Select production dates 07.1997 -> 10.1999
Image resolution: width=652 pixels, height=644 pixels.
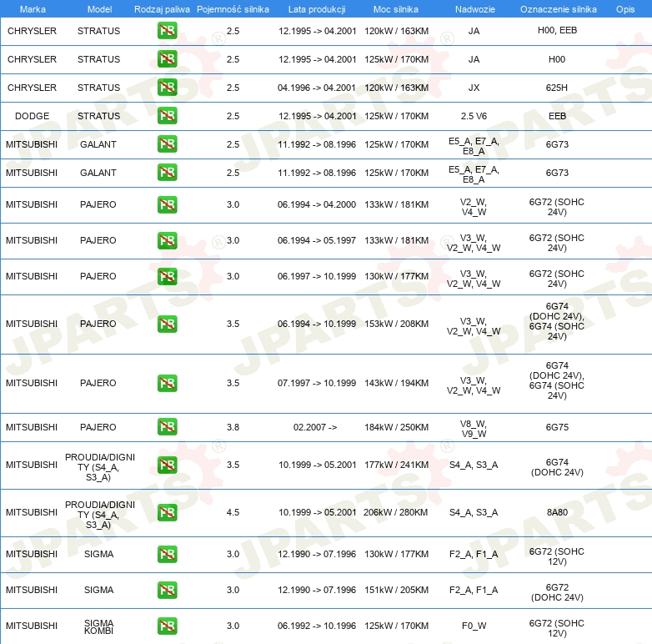click(317, 383)
